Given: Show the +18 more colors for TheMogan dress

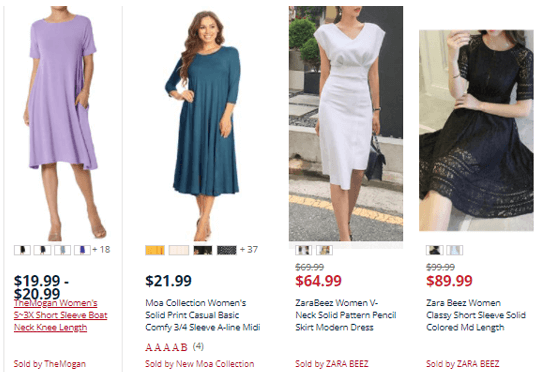Looking at the screenshot, I should point(102,249).
